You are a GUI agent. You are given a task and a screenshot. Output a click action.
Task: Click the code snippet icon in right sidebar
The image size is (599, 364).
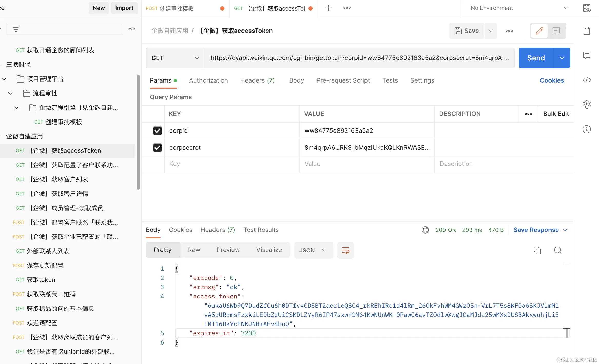pyautogui.click(x=586, y=80)
